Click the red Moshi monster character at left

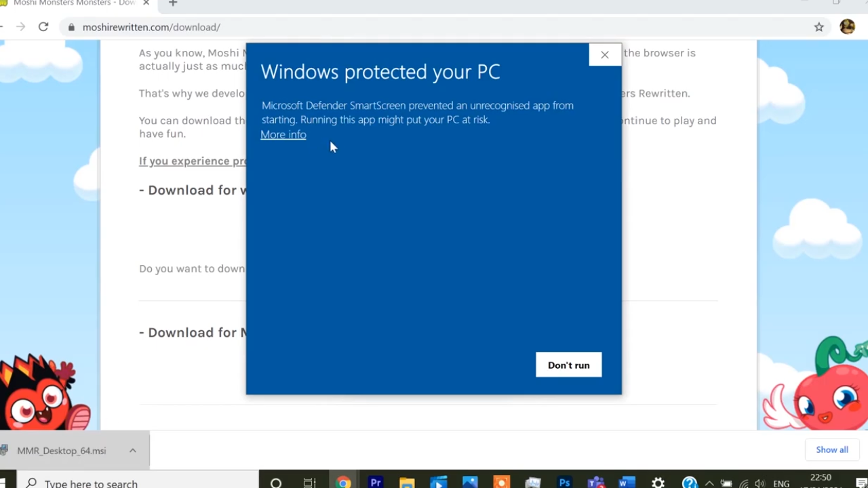click(x=45, y=393)
